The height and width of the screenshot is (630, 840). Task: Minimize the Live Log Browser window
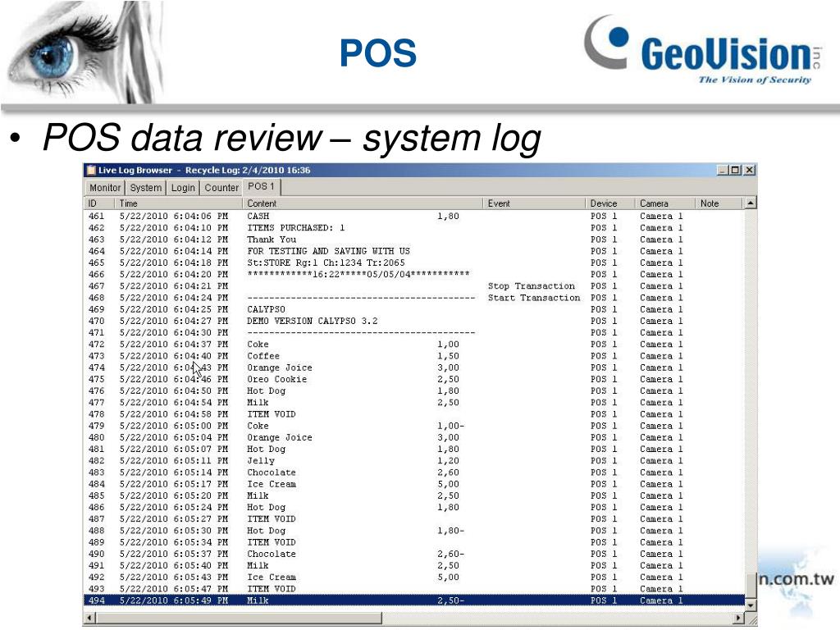point(723,171)
